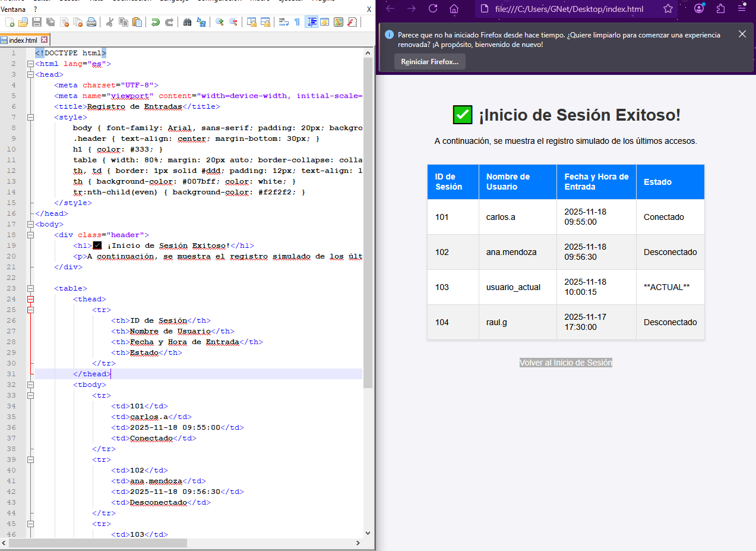Collapse the tbody fold marker on line 32

coord(30,385)
